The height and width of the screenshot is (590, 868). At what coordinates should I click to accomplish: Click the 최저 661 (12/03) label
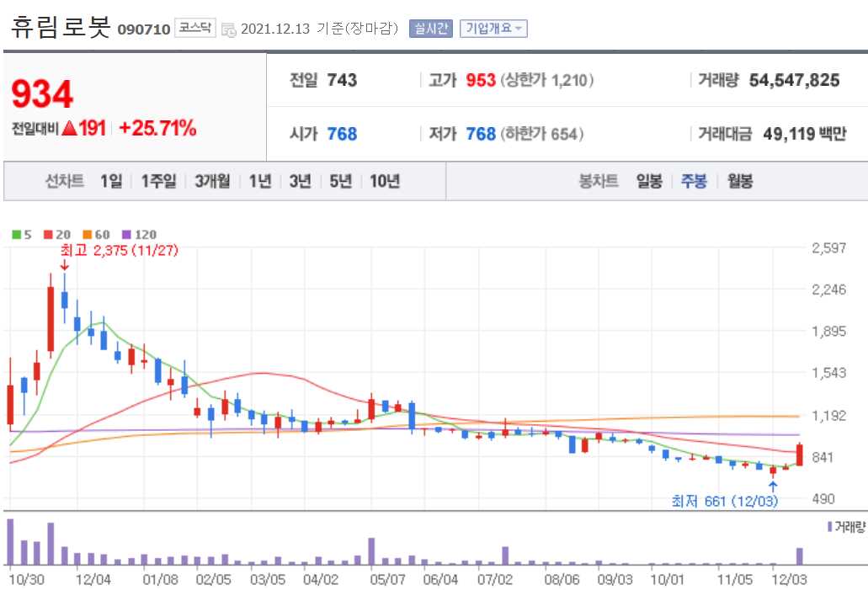click(725, 502)
